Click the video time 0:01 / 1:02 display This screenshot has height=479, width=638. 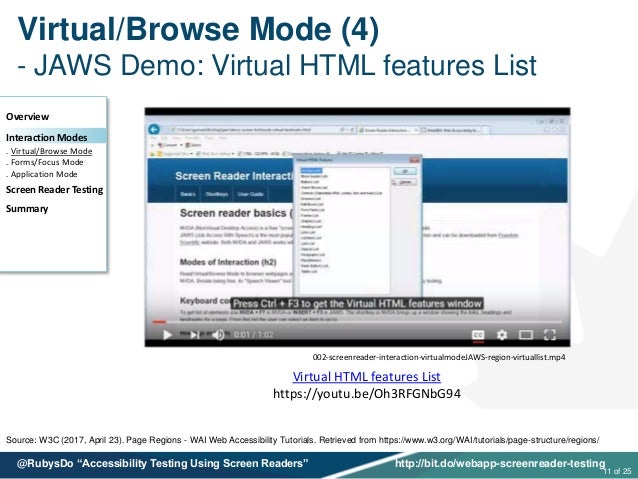253,335
